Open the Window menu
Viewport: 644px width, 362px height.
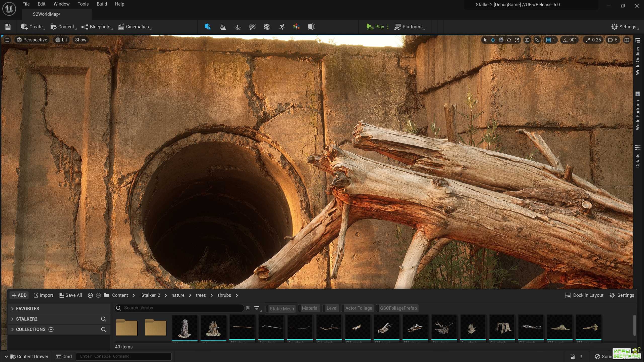click(61, 4)
